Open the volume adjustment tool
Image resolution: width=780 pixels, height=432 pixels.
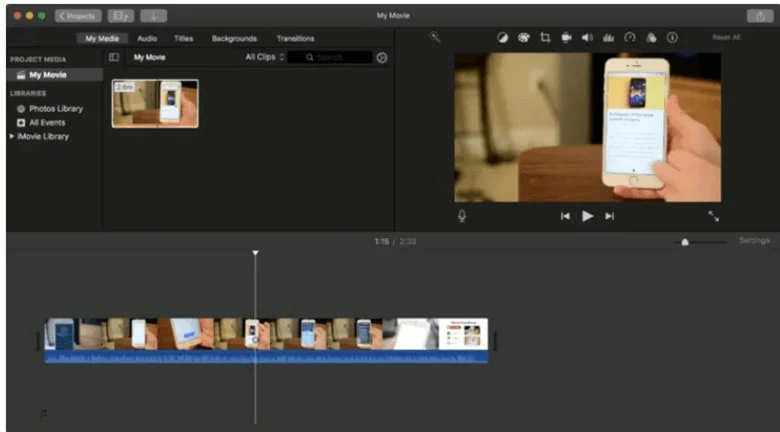tap(587, 38)
